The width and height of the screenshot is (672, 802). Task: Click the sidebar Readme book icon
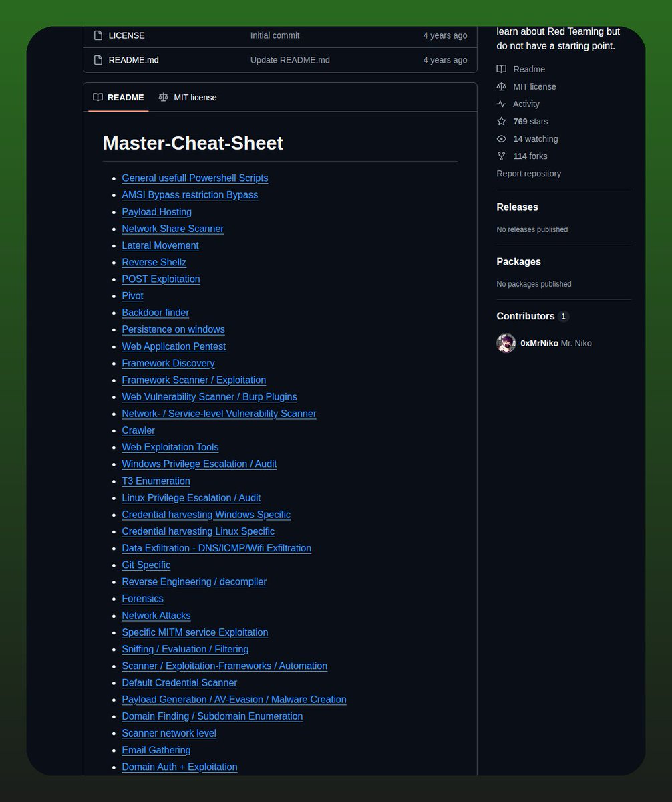(502, 69)
